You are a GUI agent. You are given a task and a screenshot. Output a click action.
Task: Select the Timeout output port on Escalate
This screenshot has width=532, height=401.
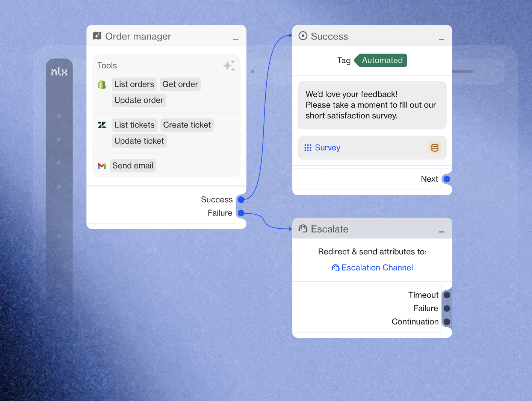click(x=447, y=295)
